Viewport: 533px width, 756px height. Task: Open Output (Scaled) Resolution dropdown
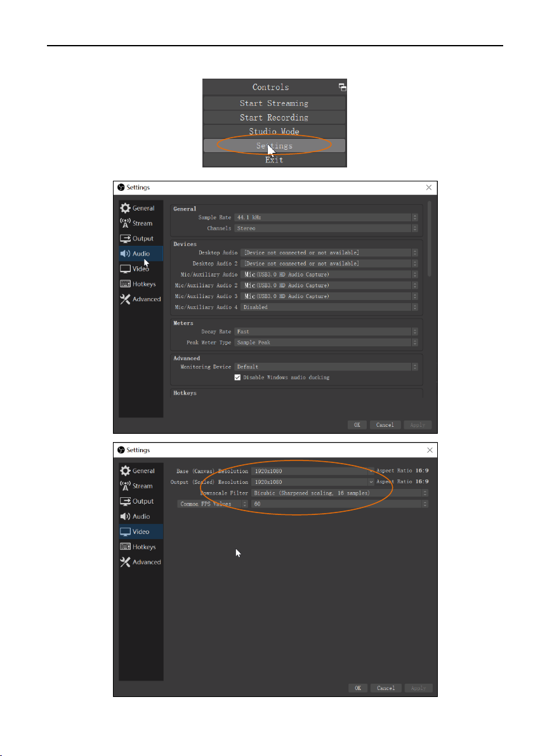[313, 482]
